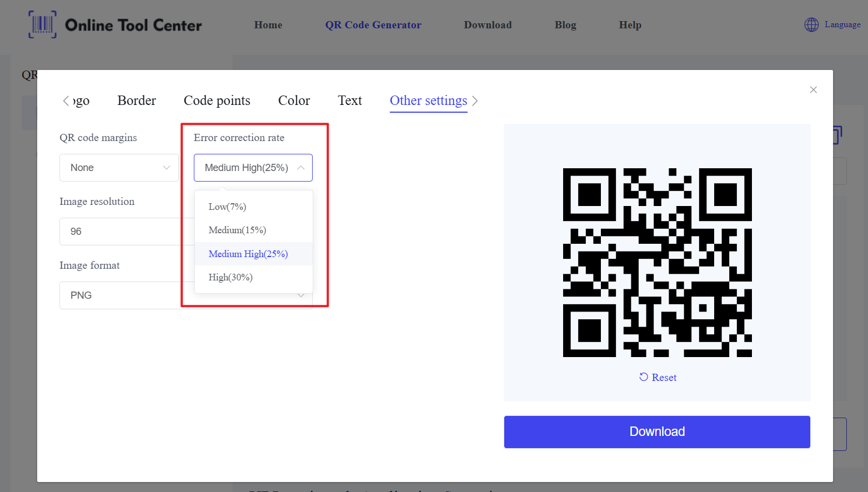This screenshot has height=492, width=868.
Task: Open the QR code margins dropdown
Action: 119,168
